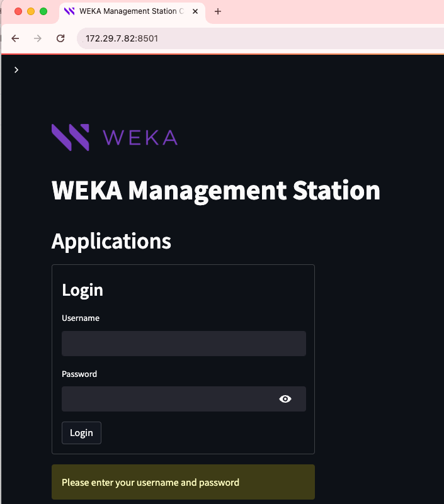Reload the page with the refresh icon
Screen dimensions: 444x504
point(60,38)
